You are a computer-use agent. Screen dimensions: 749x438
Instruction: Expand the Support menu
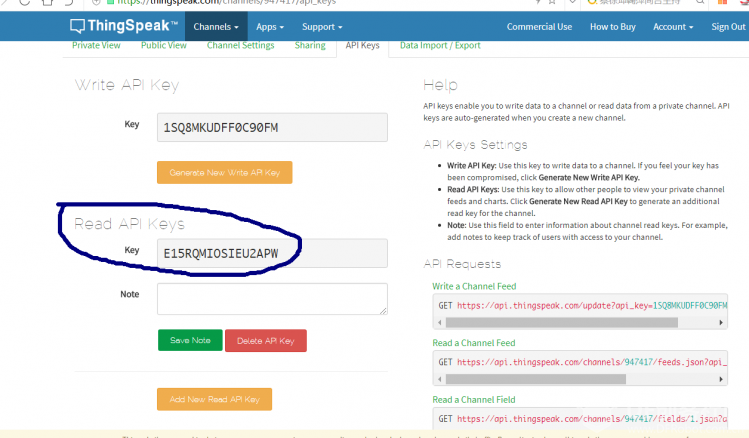tap(322, 27)
